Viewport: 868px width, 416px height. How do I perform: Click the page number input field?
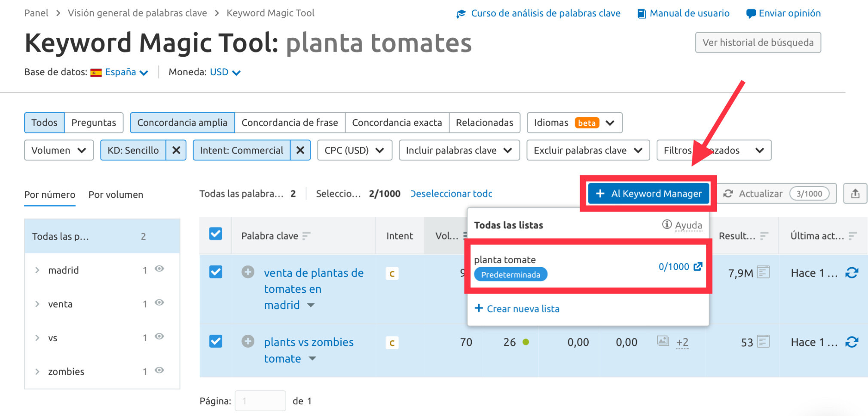[x=260, y=401]
